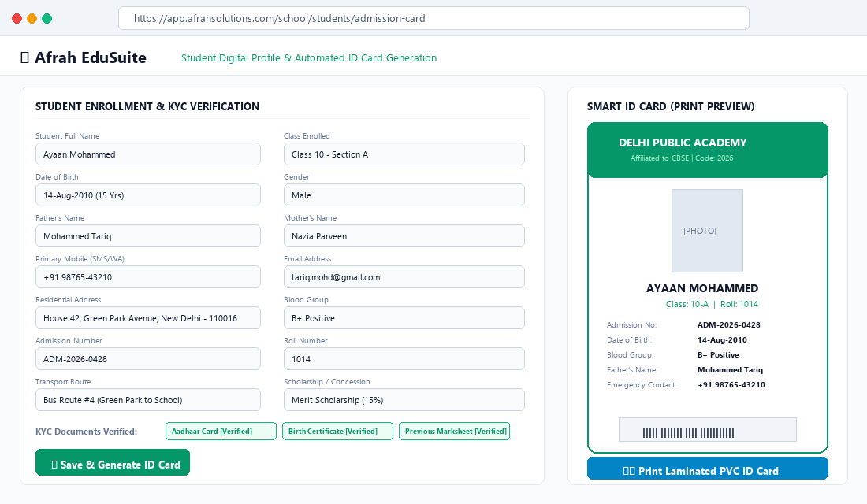Click Mohammed Tariq value on the ID card
This screenshot has width=867, height=504.
coord(730,369)
